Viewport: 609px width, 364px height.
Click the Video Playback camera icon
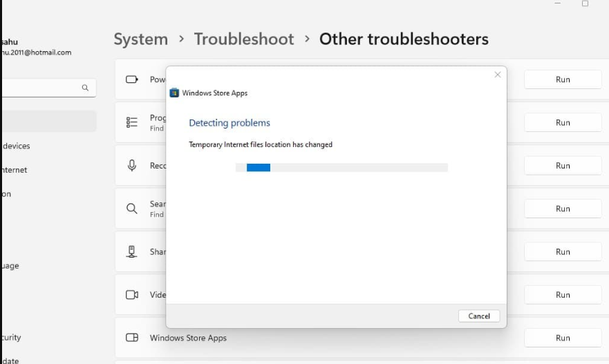[x=131, y=295]
